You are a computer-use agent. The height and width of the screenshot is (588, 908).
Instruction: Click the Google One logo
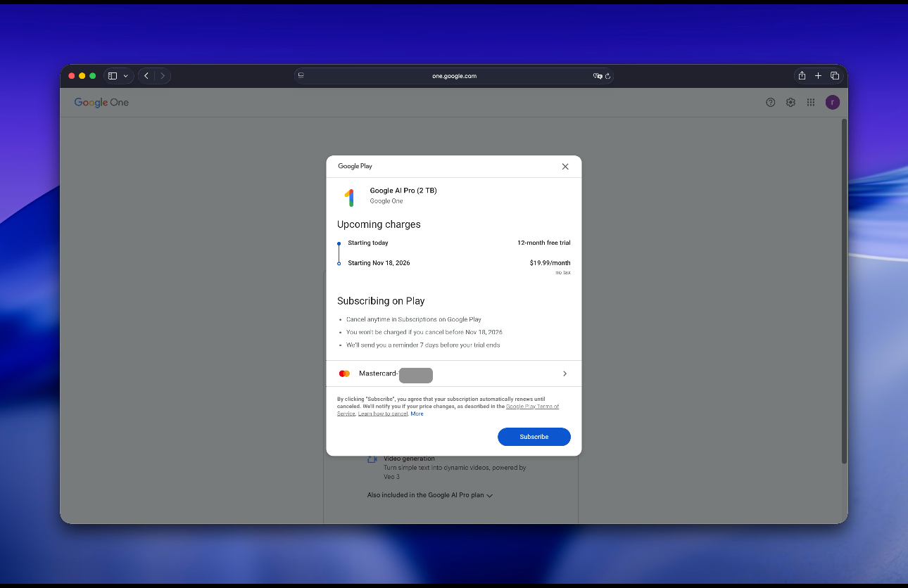point(101,103)
